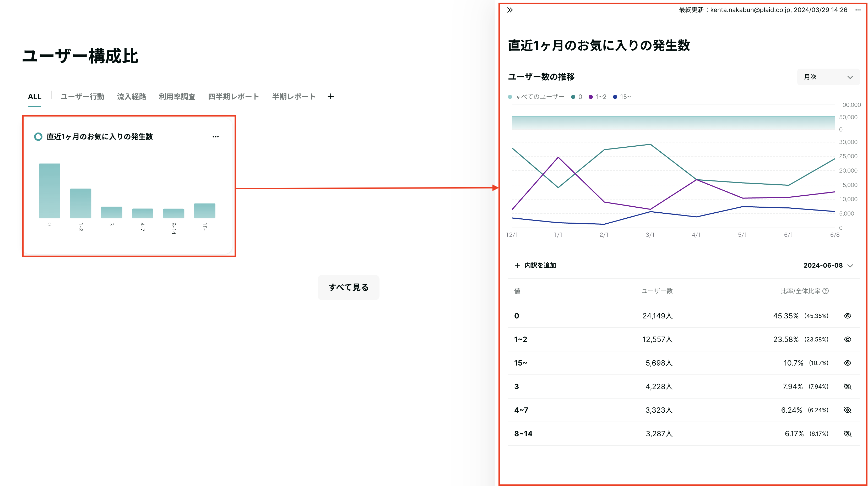This screenshot has height=486, width=868.
Task: Click the 3,323人 user count cell
Action: click(x=659, y=410)
